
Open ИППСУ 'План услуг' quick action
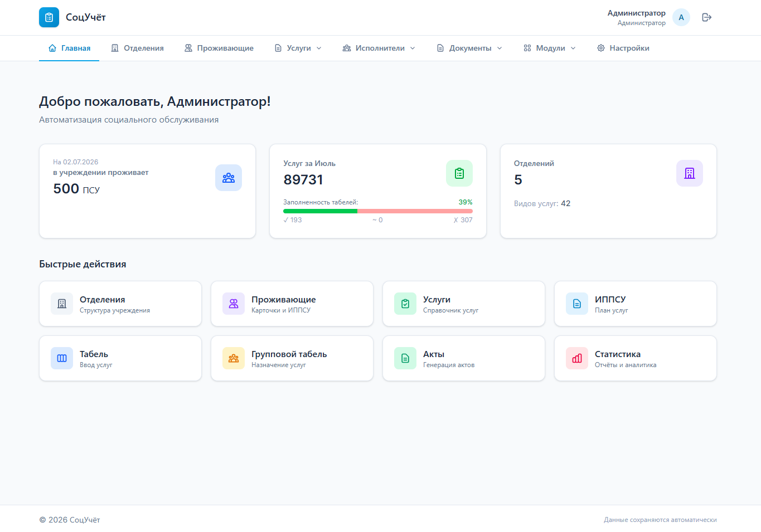636,304
